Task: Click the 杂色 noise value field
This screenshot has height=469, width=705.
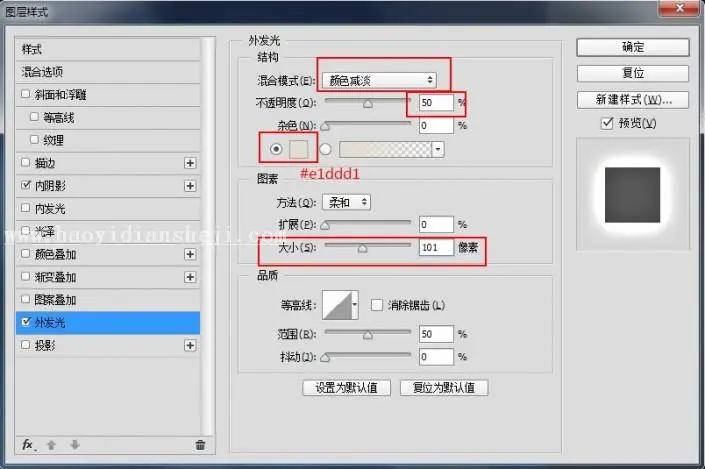Action: pos(436,126)
